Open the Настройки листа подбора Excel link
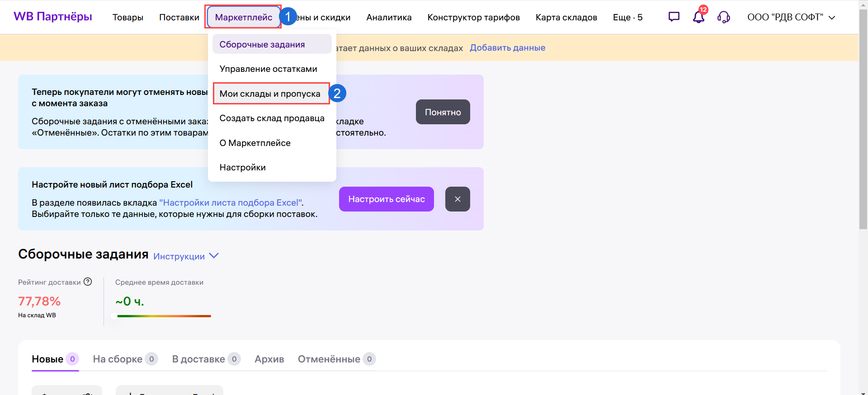The width and height of the screenshot is (868, 395). coord(231,202)
